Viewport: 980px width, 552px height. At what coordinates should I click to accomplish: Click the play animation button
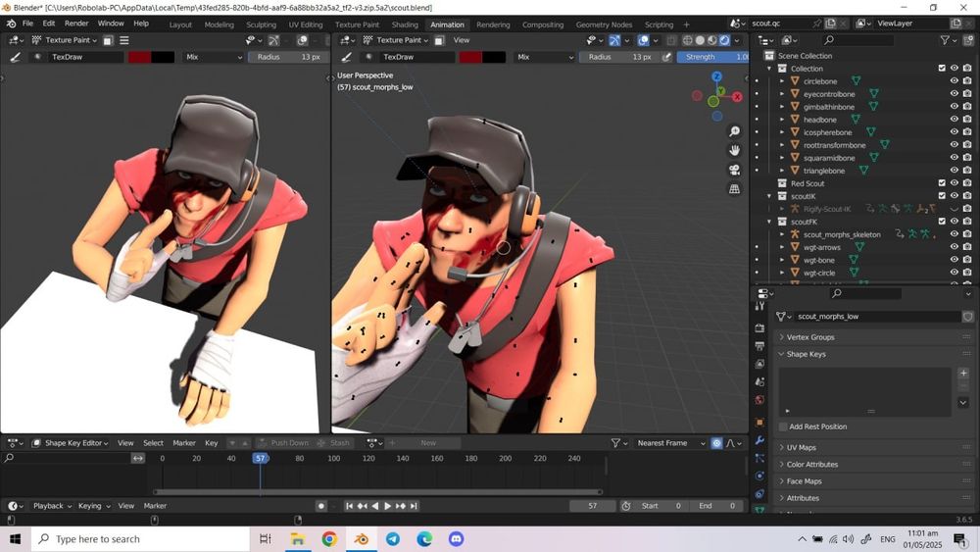(x=387, y=506)
